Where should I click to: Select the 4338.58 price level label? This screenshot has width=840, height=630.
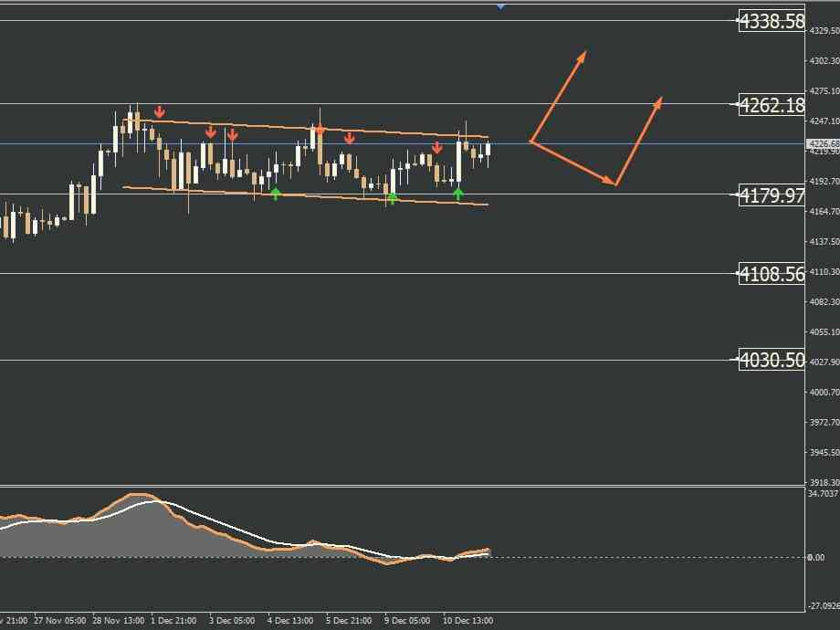[772, 21]
